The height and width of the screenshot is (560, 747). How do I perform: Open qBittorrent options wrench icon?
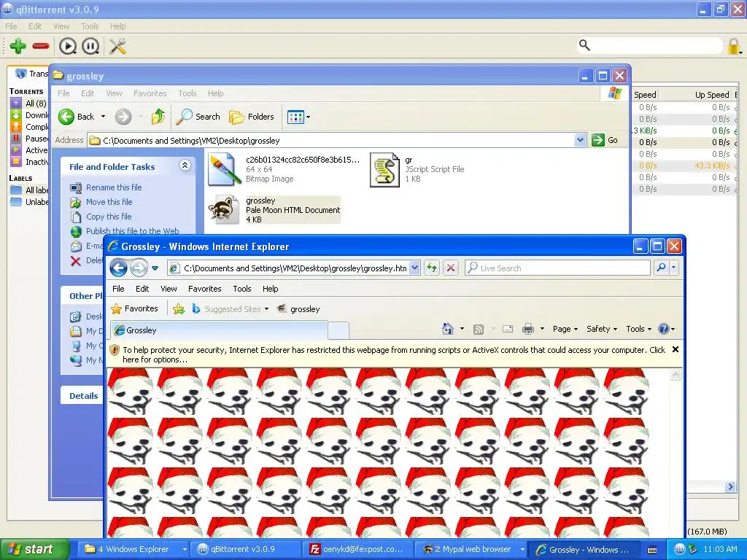(x=117, y=46)
